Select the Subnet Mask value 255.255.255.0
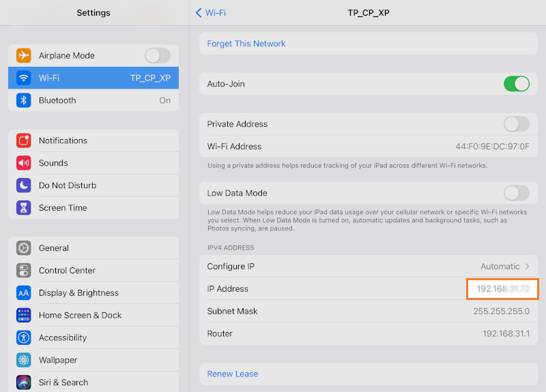546x392 pixels. click(502, 312)
